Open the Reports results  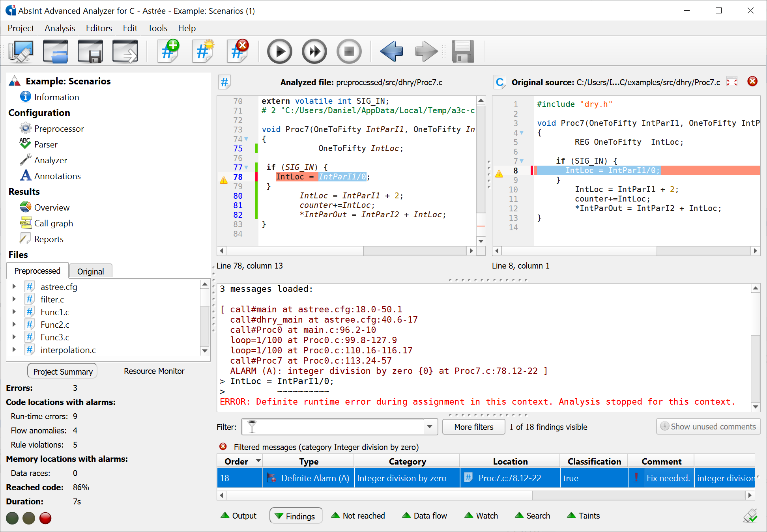point(49,239)
